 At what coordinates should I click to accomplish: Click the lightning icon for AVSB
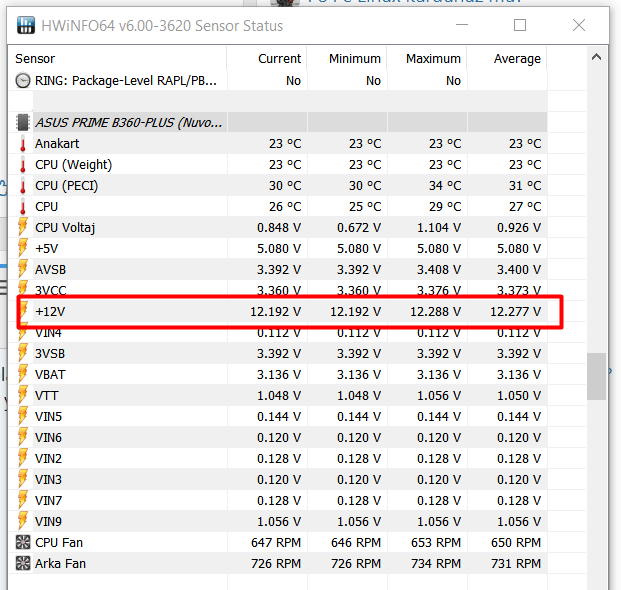(23, 269)
